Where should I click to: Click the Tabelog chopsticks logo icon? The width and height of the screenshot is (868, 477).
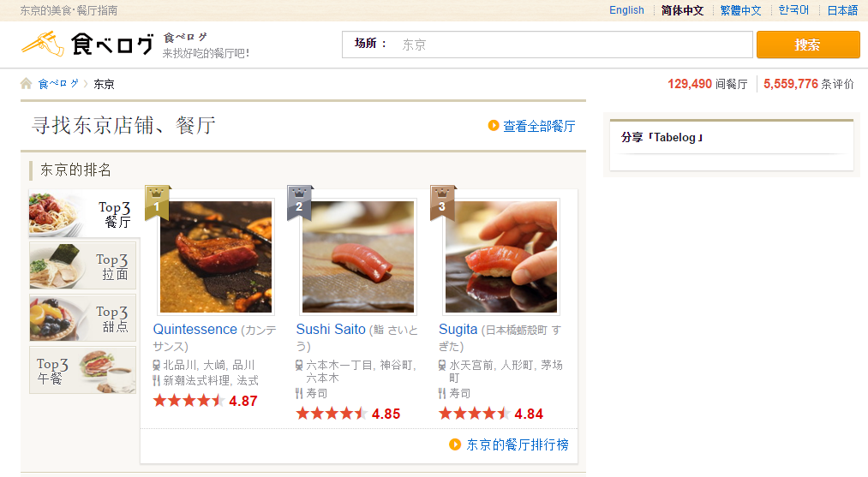tap(43, 44)
